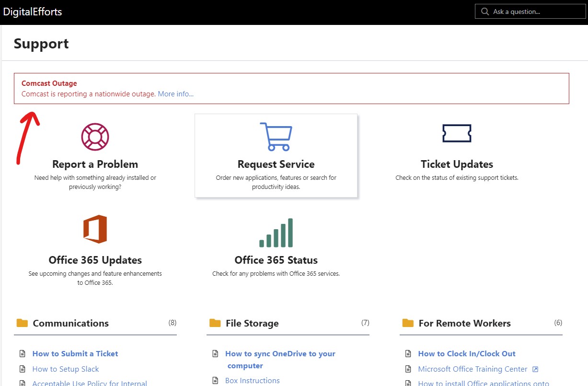Click the 'Check for any problems with Office 365 services' text
Image resolution: width=588 pixels, height=386 pixels.
tap(276, 274)
